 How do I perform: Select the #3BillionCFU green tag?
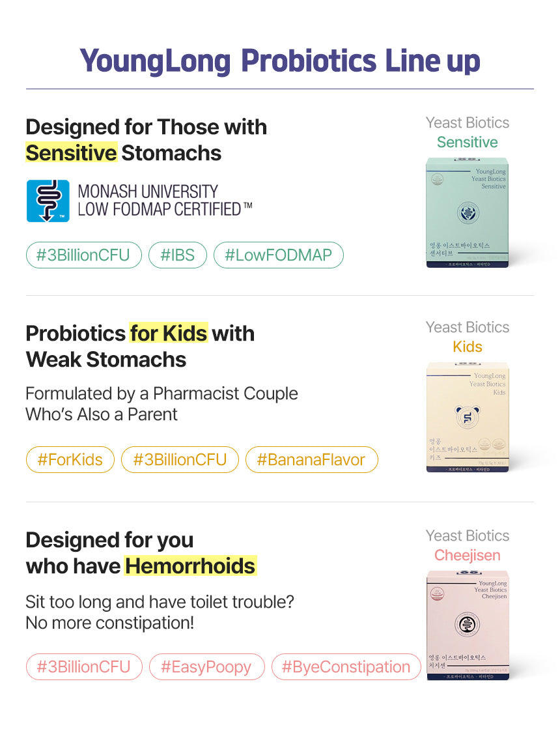coord(83,255)
